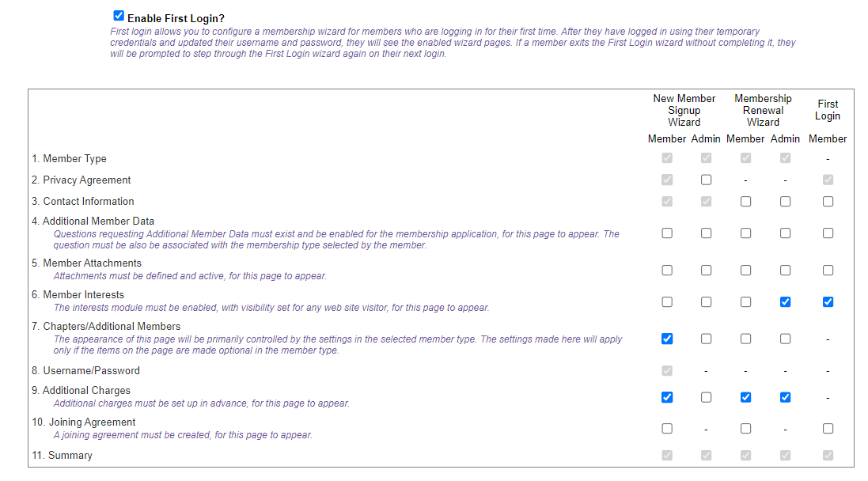Enable Joining Agreement for Renewal Wizard Member

pyautogui.click(x=745, y=429)
